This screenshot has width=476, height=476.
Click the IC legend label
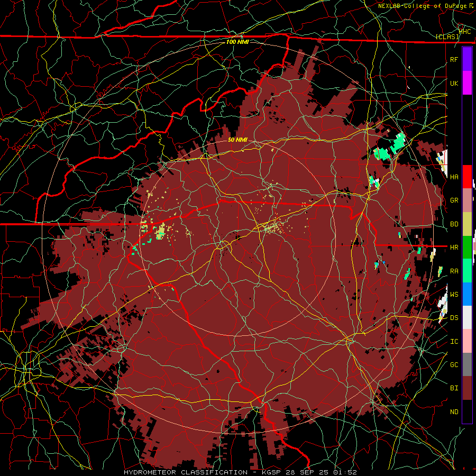(454, 342)
